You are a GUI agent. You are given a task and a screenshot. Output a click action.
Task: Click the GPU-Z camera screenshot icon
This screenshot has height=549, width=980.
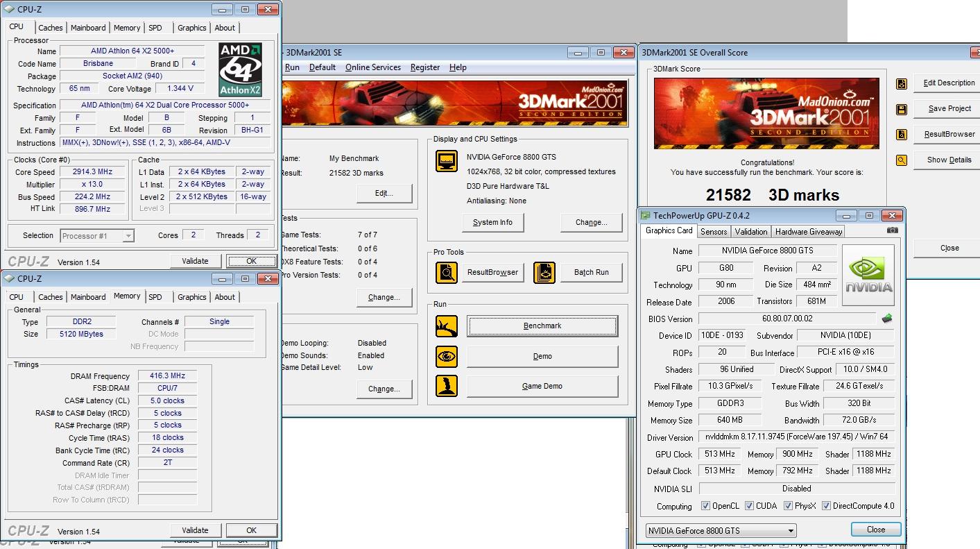point(893,230)
